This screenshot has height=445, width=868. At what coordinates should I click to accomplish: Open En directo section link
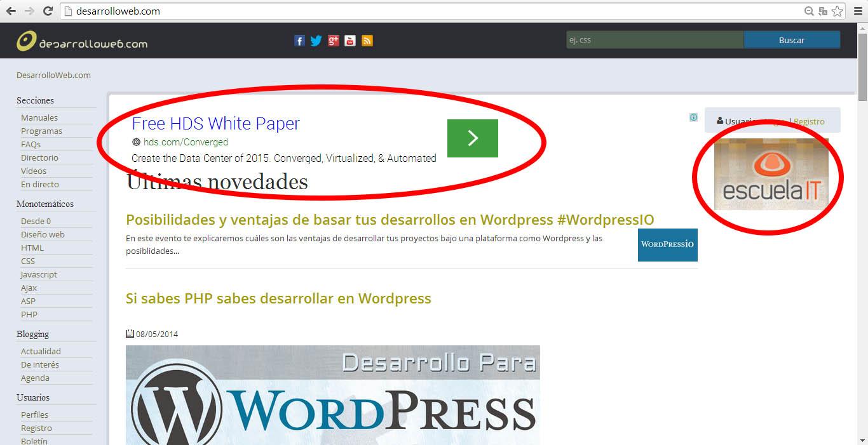click(40, 184)
